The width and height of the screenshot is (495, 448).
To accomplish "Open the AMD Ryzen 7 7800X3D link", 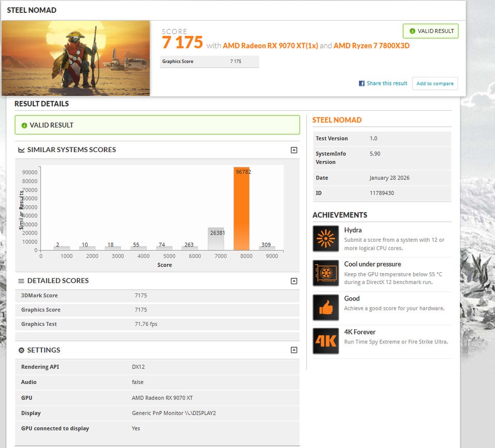I will point(372,46).
